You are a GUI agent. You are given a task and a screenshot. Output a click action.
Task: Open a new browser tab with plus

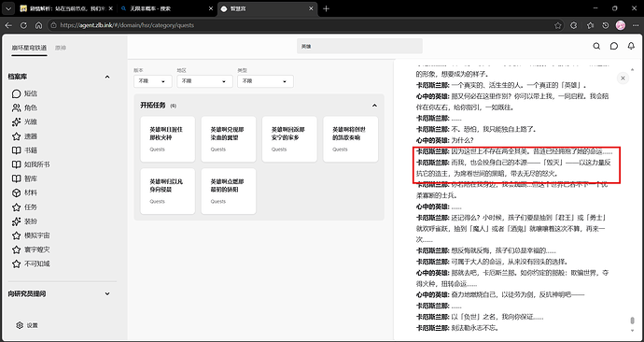(x=326, y=8)
